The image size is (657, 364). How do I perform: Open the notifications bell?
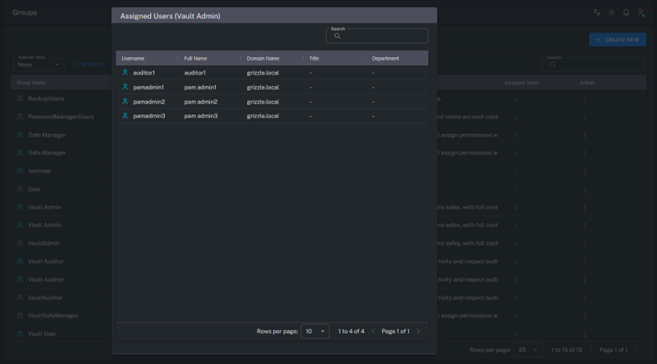626,13
